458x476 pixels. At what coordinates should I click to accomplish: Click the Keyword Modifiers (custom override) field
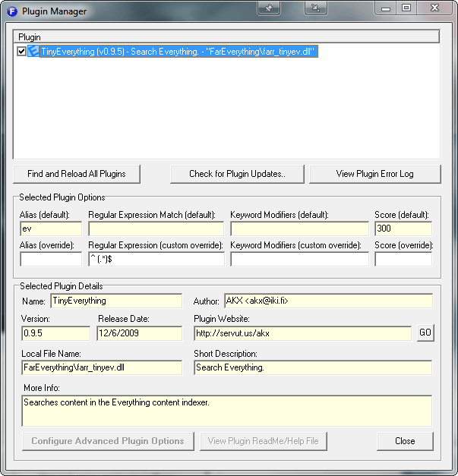(x=299, y=259)
